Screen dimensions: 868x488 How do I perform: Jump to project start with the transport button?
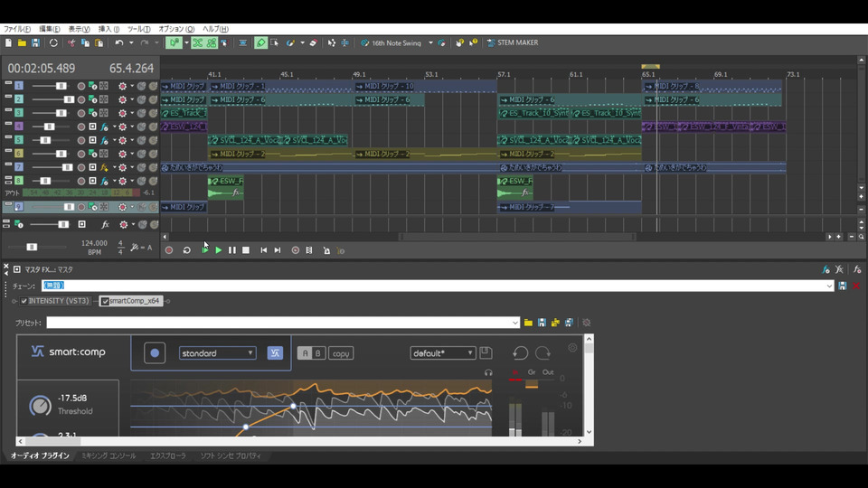click(x=264, y=250)
